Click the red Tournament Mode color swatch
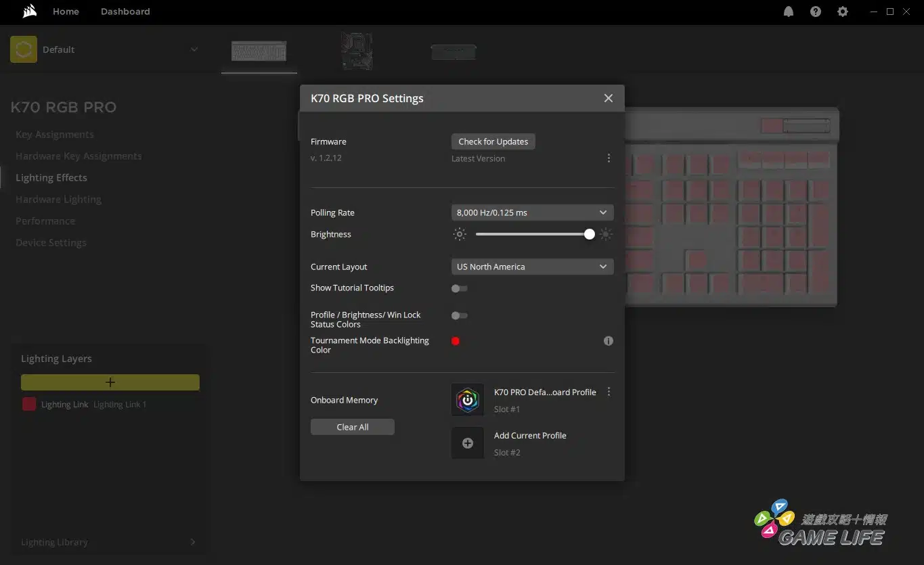 coord(456,341)
